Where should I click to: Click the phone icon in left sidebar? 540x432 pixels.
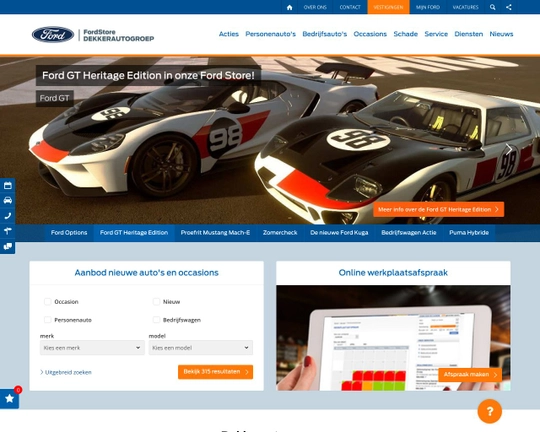tap(8, 216)
